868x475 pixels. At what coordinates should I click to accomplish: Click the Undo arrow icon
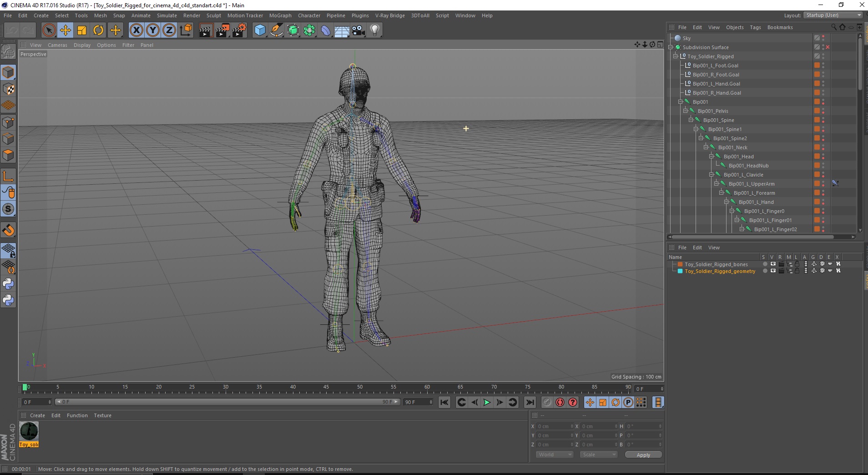pyautogui.click(x=12, y=30)
